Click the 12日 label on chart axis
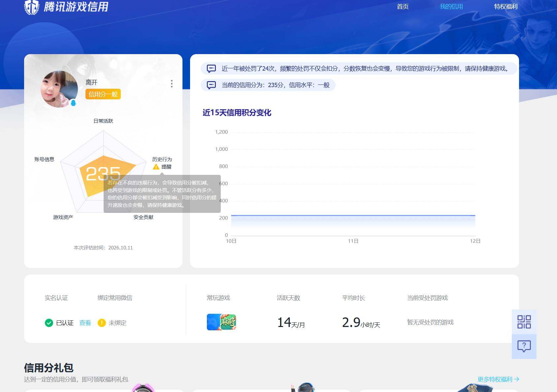The width and height of the screenshot is (557, 392). click(x=475, y=241)
